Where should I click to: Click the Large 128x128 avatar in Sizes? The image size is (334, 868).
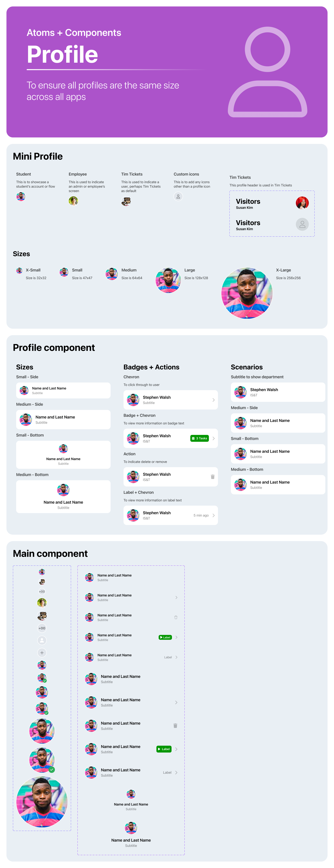coord(168,280)
